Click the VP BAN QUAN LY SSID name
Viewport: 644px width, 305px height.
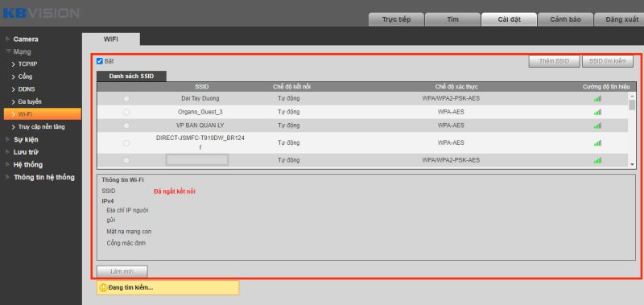[200, 126]
